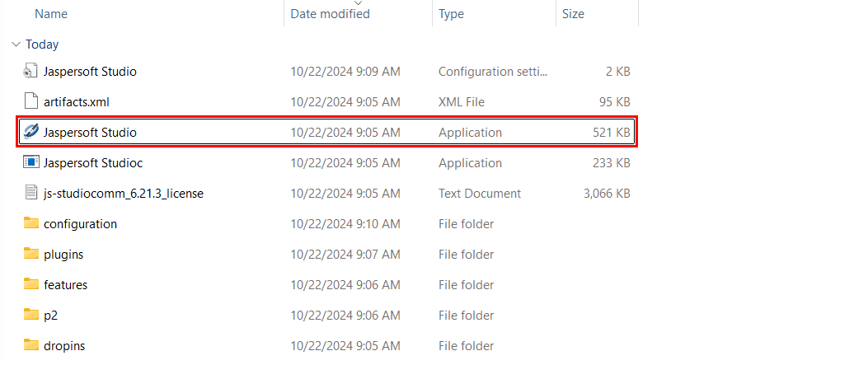Select the configuration folder icon
The image size is (868, 365).
point(31,224)
